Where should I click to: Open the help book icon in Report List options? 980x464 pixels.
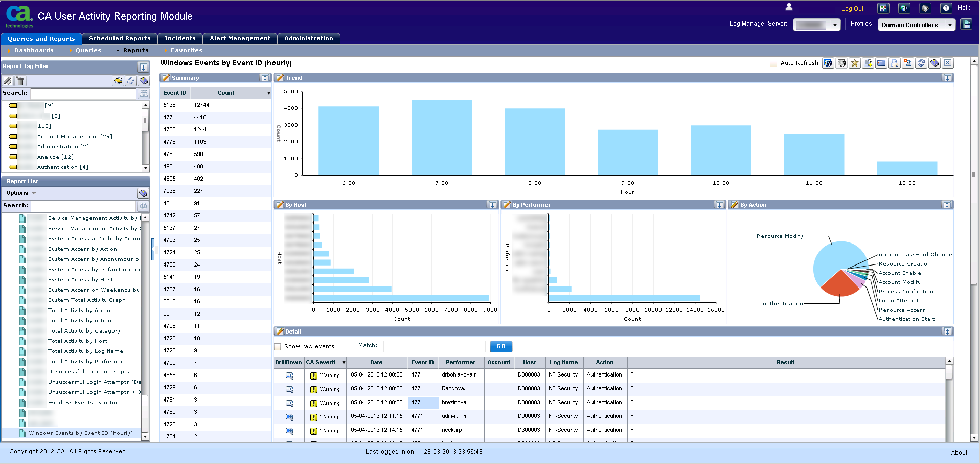click(x=143, y=193)
